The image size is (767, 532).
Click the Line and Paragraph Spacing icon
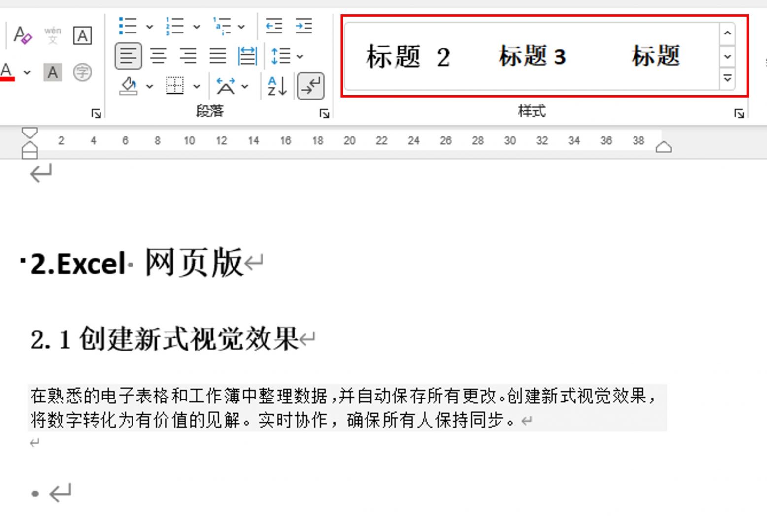tap(281, 56)
